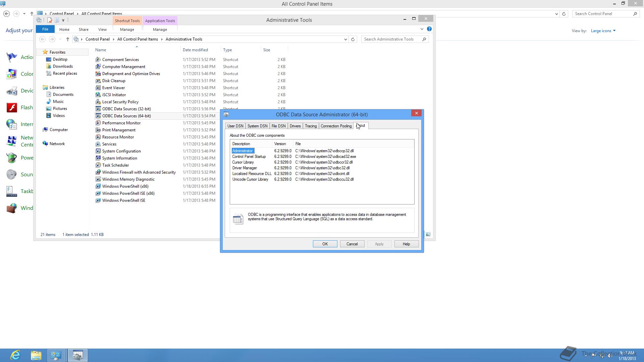644x362 pixels.
Task: Open the User DSN tab
Action: 235,126
